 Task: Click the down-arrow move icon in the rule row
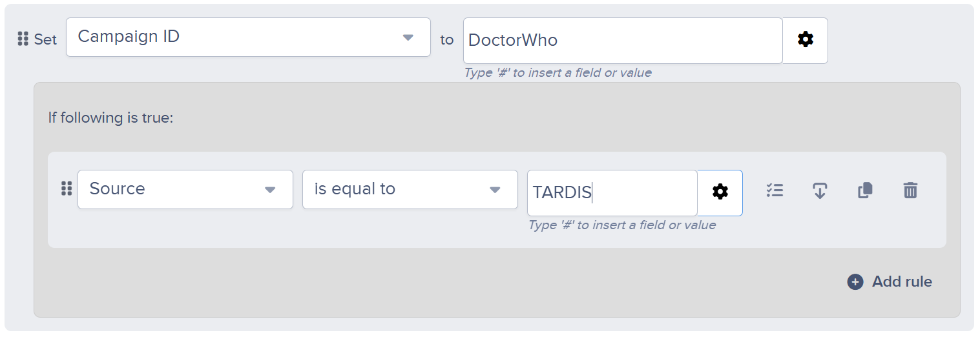pyautogui.click(x=820, y=190)
